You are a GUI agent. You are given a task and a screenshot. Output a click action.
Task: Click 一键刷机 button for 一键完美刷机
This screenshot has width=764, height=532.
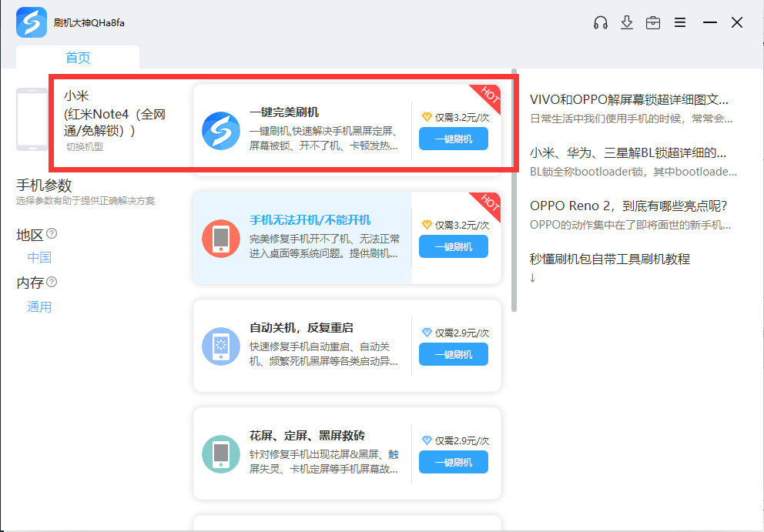tap(453, 139)
